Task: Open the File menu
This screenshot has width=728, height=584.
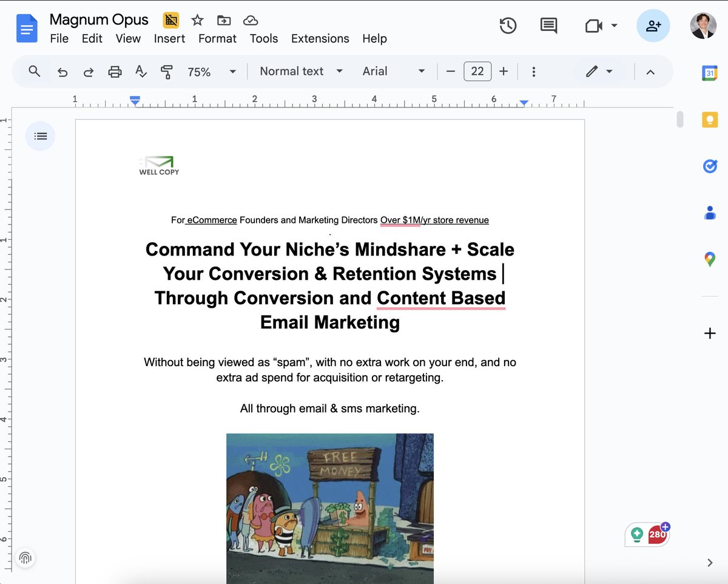Action: click(59, 38)
